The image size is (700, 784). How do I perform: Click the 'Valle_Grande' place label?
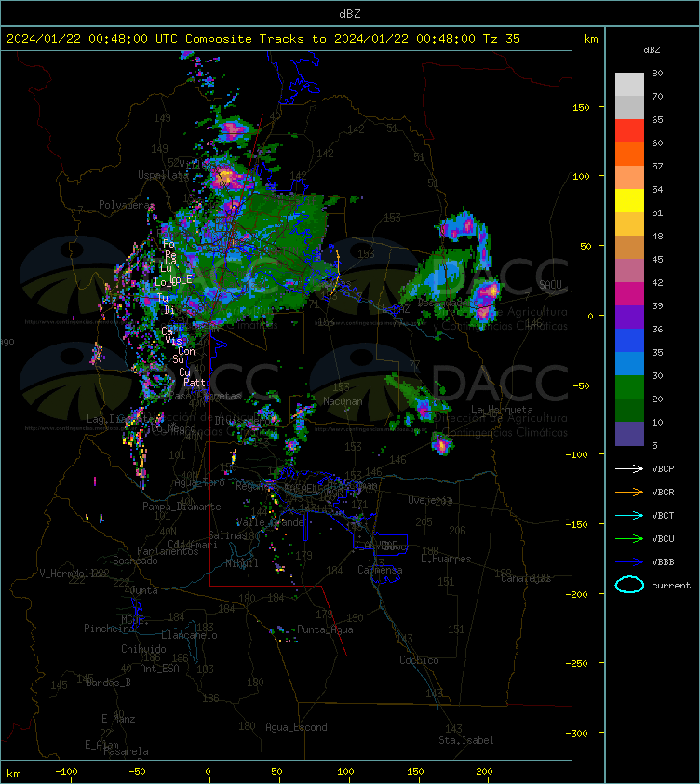point(270,522)
